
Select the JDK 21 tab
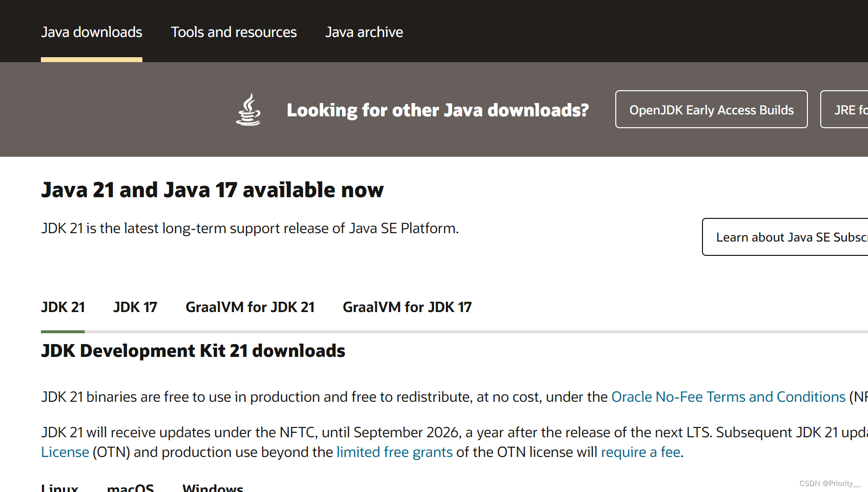(x=63, y=307)
